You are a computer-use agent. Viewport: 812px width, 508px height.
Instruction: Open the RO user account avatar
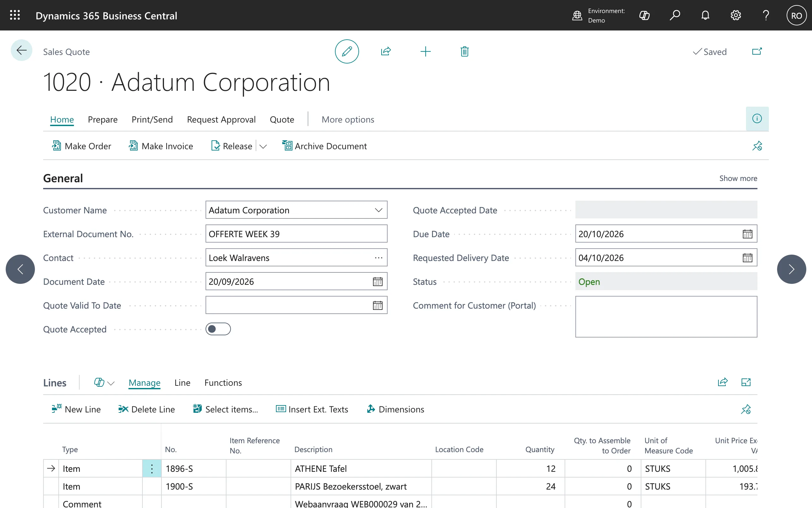click(796, 16)
